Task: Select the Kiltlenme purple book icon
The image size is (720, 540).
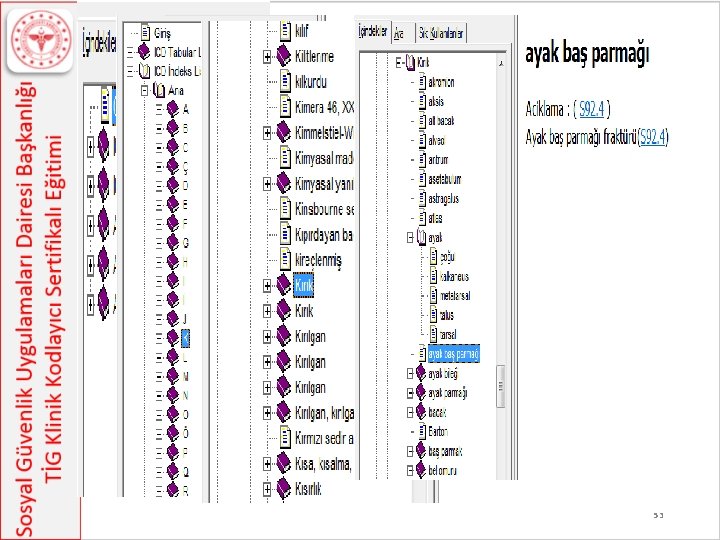Action: click(284, 56)
